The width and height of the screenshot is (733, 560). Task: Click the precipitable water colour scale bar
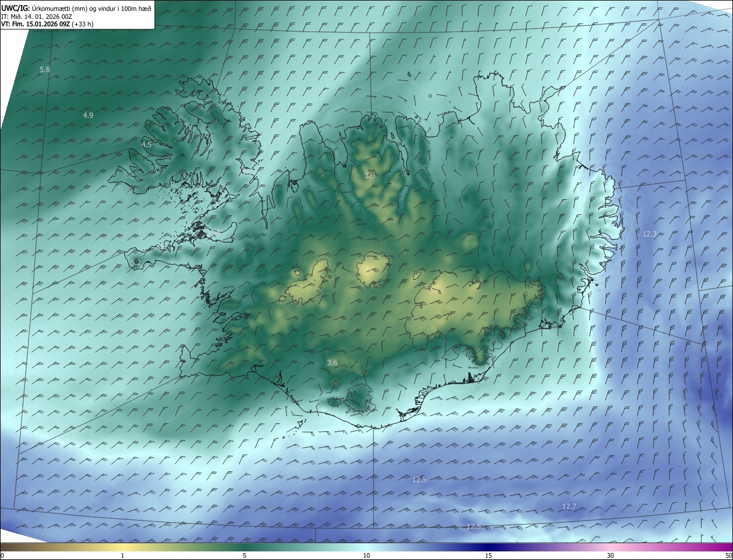point(366,547)
